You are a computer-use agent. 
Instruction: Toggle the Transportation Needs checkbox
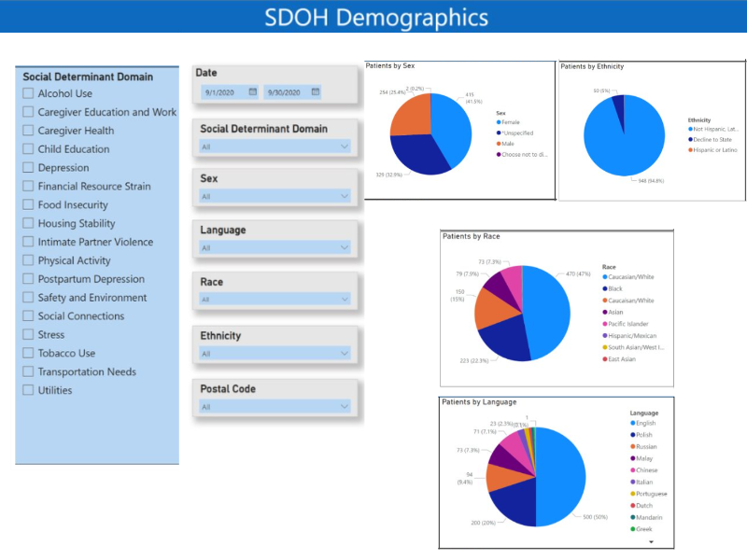pyautogui.click(x=28, y=371)
